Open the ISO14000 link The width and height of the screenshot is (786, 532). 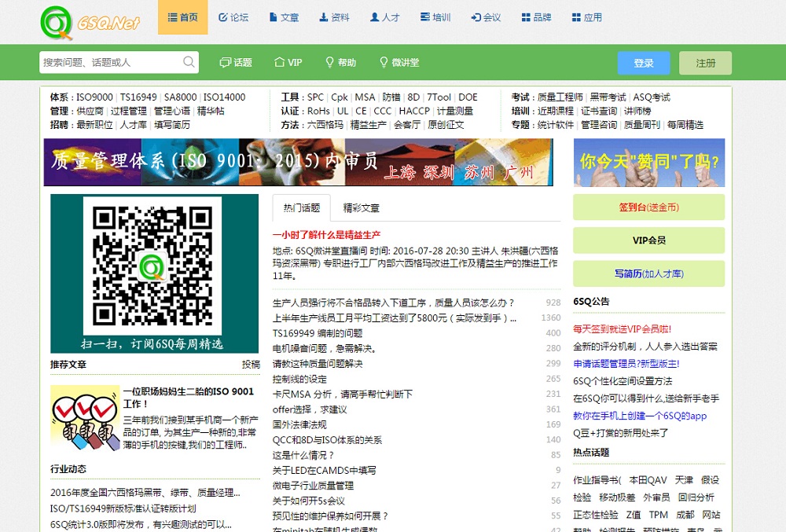224,97
